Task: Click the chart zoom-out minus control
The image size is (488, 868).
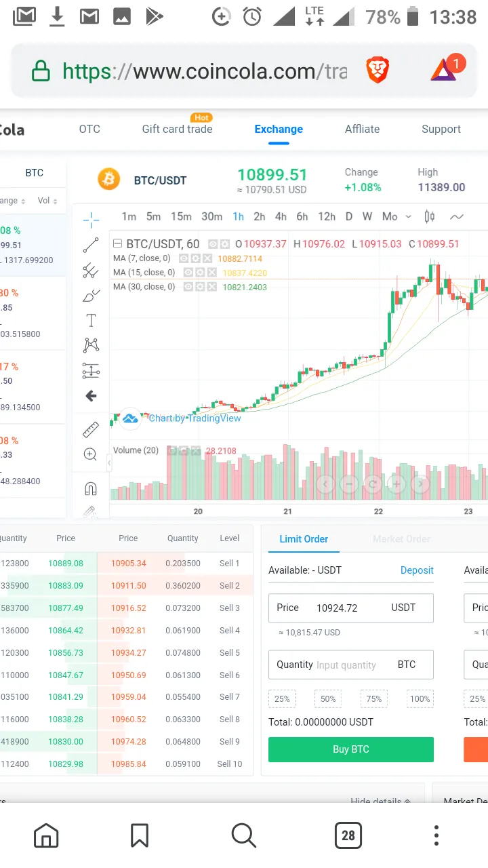Action: [349, 484]
